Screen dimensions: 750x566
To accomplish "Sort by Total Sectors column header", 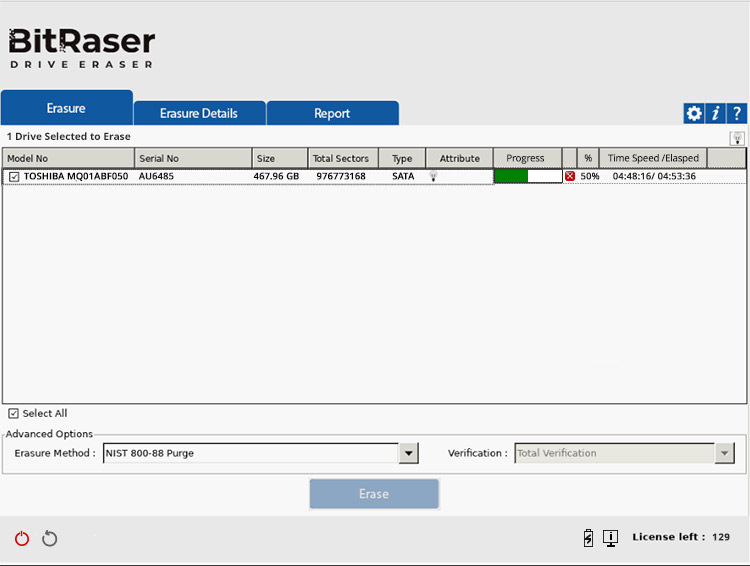I will [x=343, y=158].
